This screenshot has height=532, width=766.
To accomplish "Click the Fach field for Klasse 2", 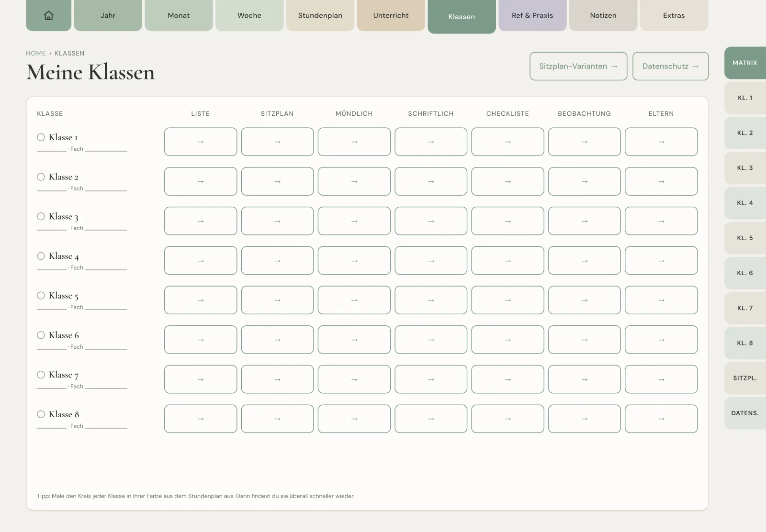I will coord(106,188).
